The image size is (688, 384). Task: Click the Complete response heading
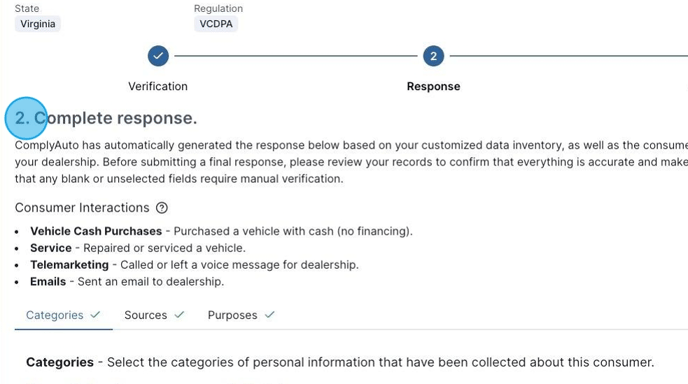pyautogui.click(x=106, y=118)
